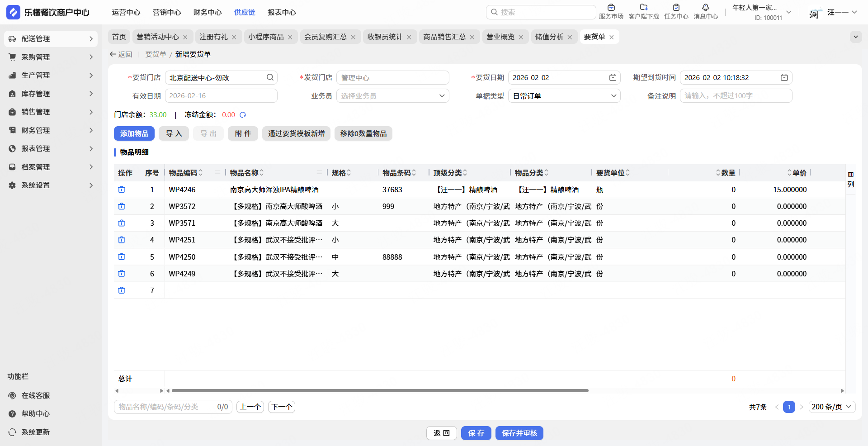Switch to the 营业概览 tab
Image resolution: width=868 pixels, height=446 pixels.
(500, 37)
